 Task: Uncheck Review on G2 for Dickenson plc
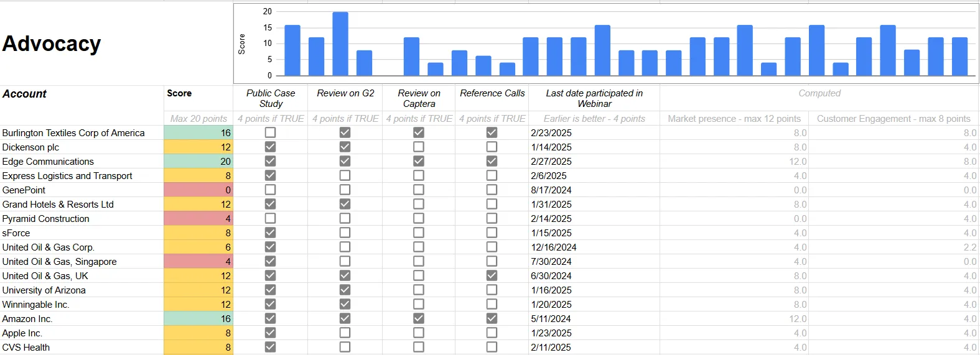click(x=345, y=147)
